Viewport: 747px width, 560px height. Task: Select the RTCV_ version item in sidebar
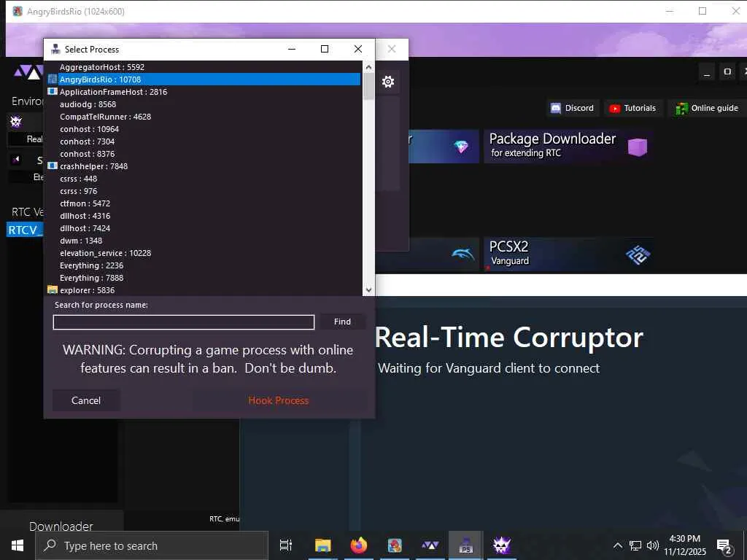[x=25, y=230]
